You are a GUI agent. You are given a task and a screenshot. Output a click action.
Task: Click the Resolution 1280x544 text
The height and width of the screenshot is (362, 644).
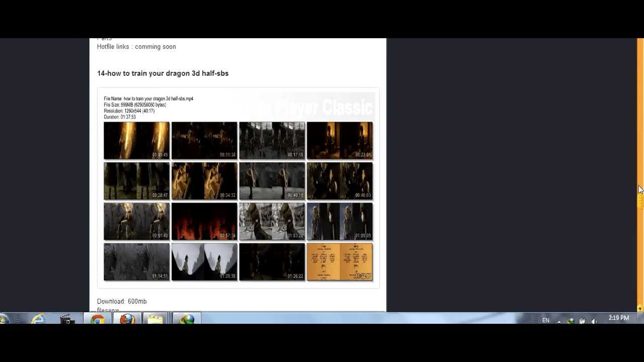click(129, 111)
